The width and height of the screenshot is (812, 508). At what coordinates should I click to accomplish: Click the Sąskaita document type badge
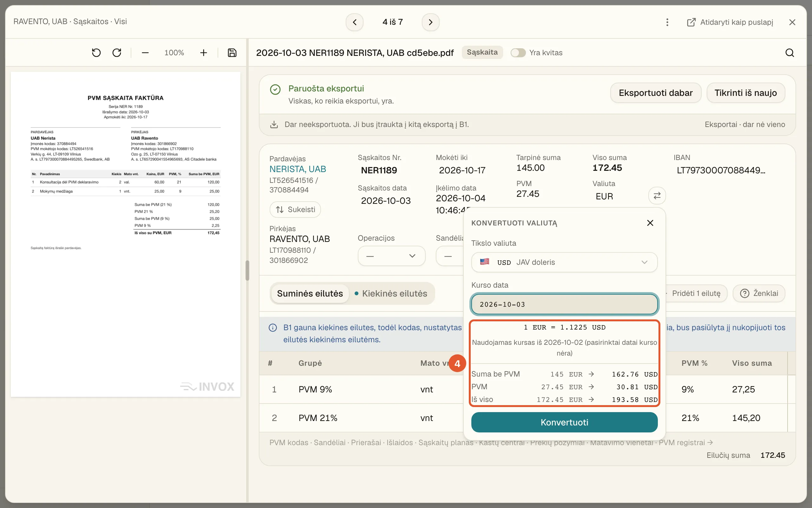point(482,52)
